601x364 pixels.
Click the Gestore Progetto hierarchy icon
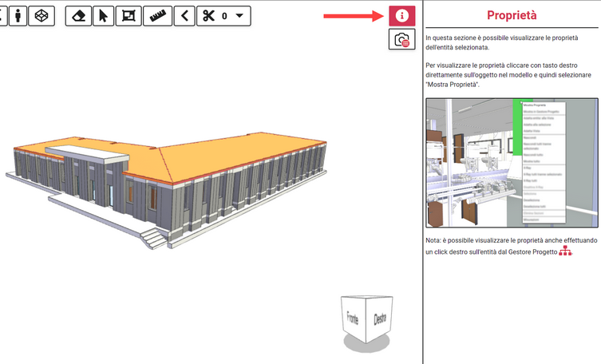coord(565,251)
